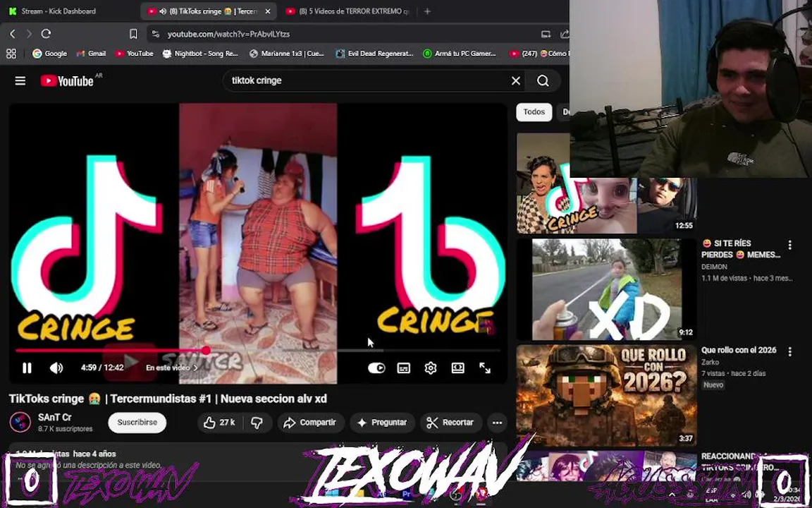This screenshot has height=508, width=812.
Task: Turn on subtitles with the captions icon
Action: [x=403, y=368]
